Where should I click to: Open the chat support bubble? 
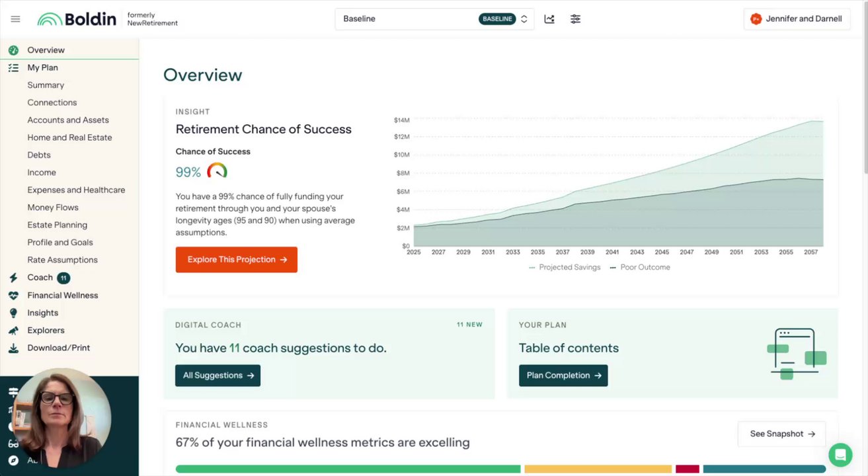(x=840, y=455)
